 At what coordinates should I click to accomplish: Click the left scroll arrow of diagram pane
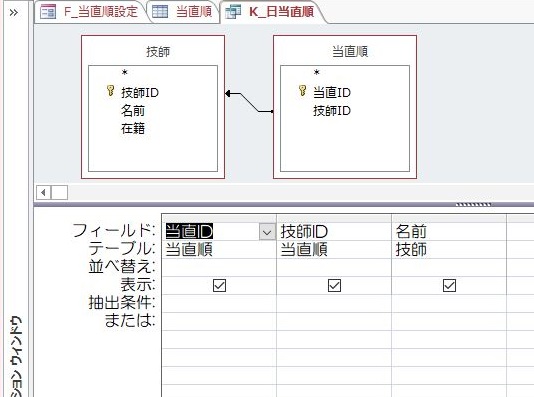(44, 192)
